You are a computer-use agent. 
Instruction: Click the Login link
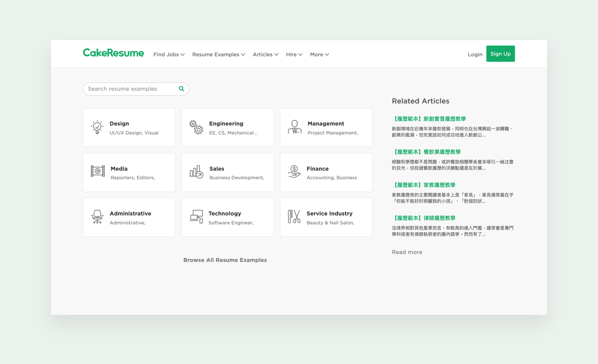point(475,54)
